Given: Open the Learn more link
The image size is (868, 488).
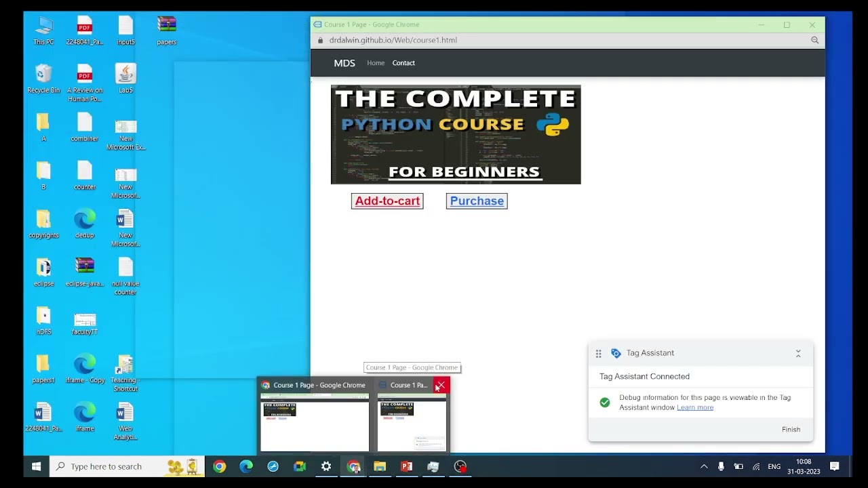Looking at the screenshot, I should point(695,407).
